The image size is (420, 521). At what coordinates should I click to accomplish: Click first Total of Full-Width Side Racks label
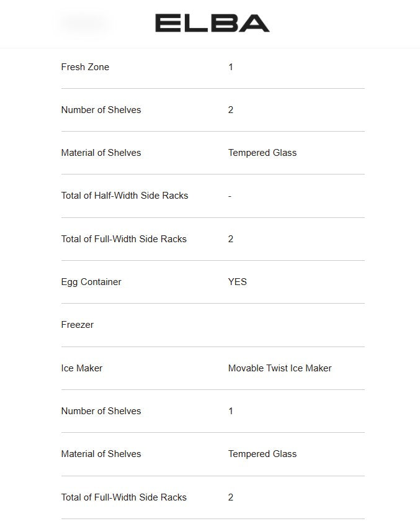pyautogui.click(x=124, y=239)
